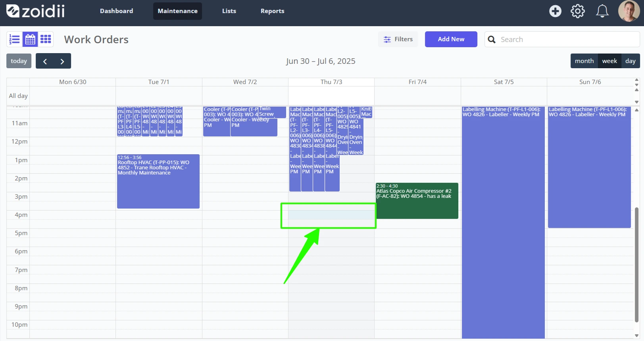Switch to calendar view icon
This screenshot has width=644, height=341.
(30, 39)
